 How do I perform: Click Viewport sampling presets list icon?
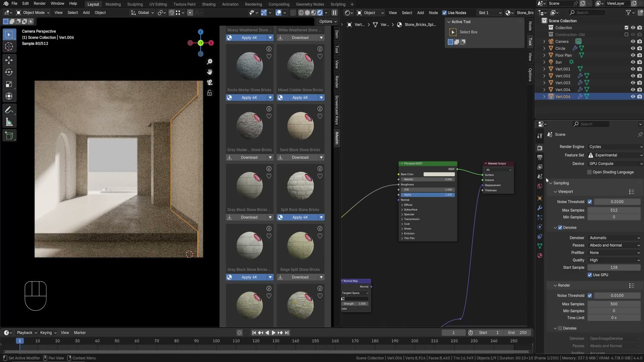[632, 192]
